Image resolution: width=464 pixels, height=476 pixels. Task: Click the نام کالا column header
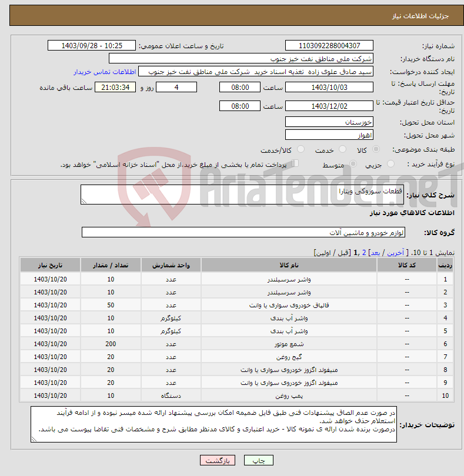(x=289, y=265)
